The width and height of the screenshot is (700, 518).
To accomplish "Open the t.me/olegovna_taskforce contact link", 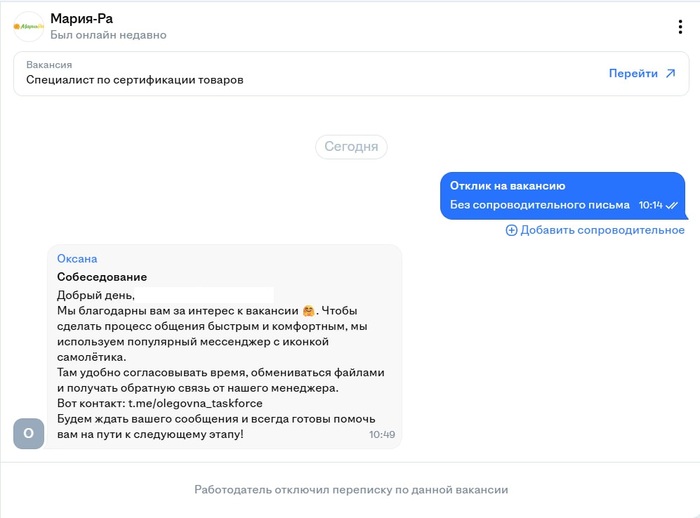I will click(195, 403).
